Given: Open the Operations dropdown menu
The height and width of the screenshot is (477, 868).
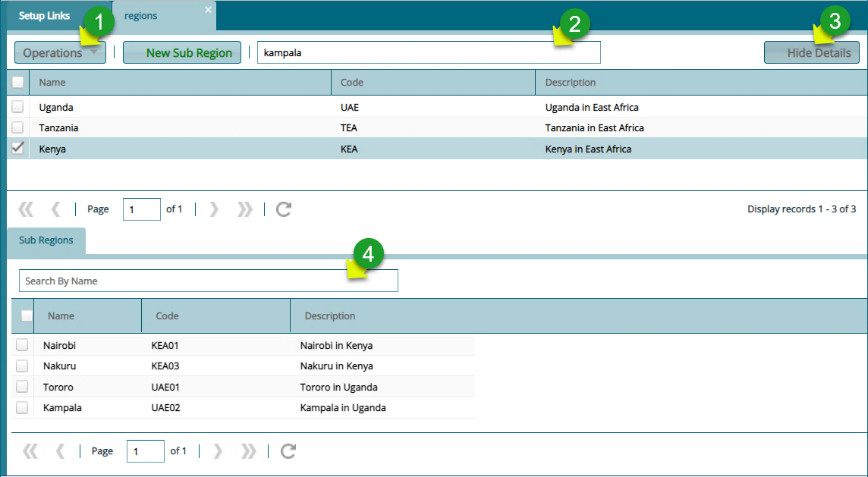Looking at the screenshot, I should point(60,52).
